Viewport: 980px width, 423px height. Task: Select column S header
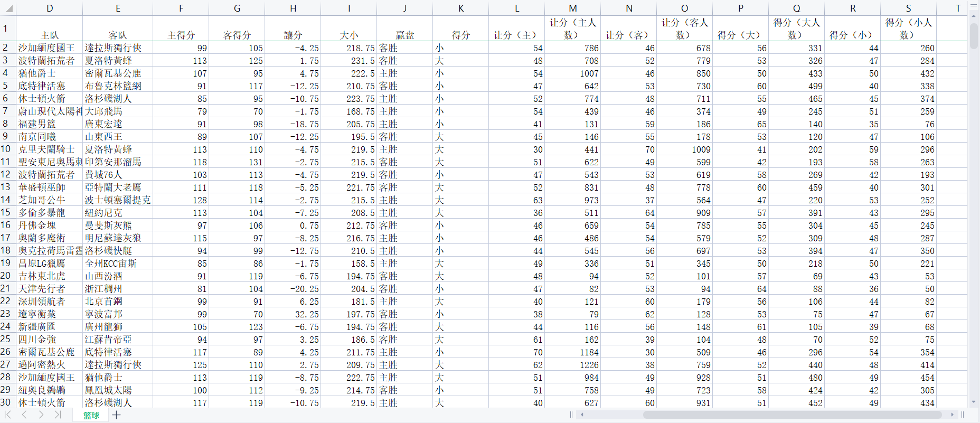pos(909,8)
